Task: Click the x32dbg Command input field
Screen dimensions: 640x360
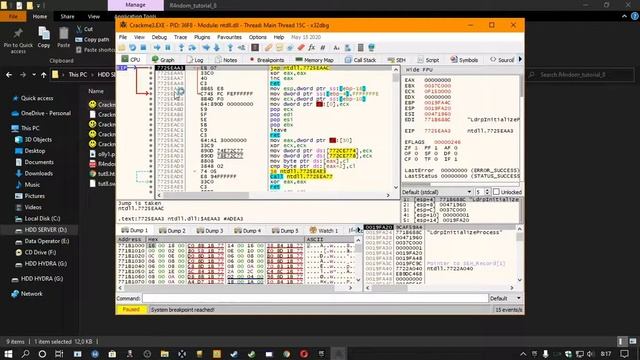Action: (x=315, y=298)
